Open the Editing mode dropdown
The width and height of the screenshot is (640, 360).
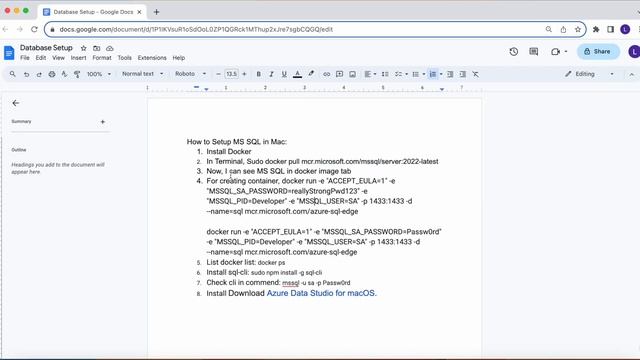click(x=589, y=74)
